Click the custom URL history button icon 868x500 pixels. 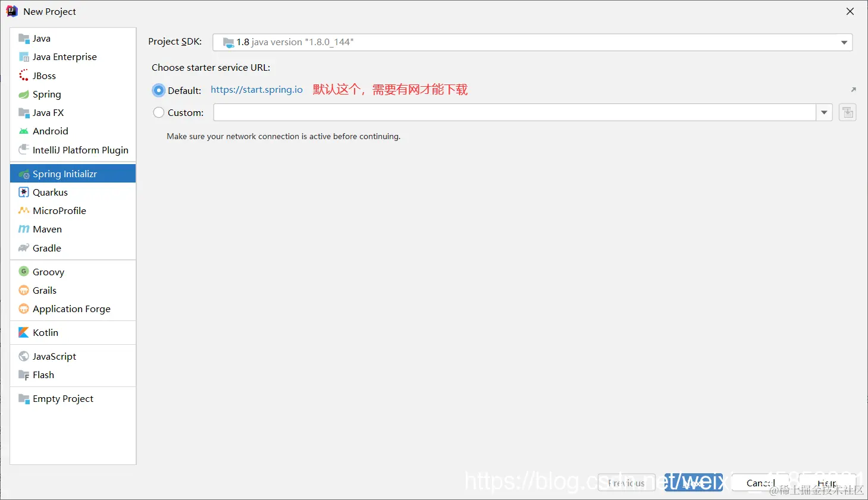tap(848, 112)
